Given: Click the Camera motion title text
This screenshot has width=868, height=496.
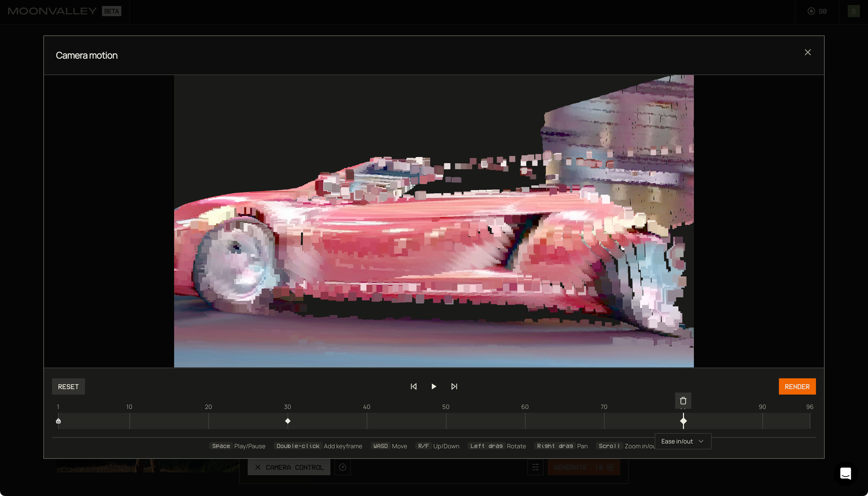Looking at the screenshot, I should 87,56.
